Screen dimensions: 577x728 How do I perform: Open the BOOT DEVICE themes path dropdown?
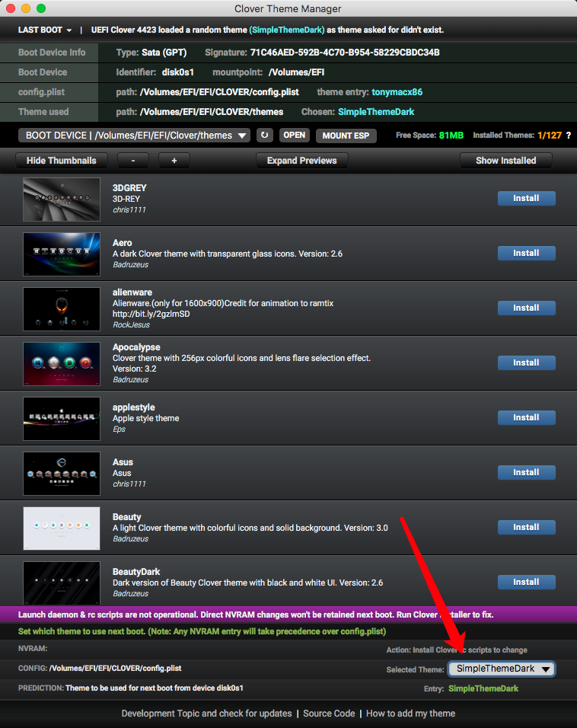tap(134, 136)
